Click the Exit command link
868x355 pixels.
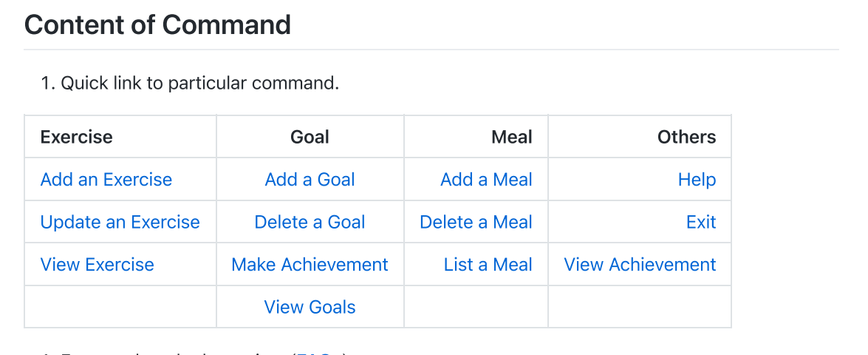[x=701, y=222]
